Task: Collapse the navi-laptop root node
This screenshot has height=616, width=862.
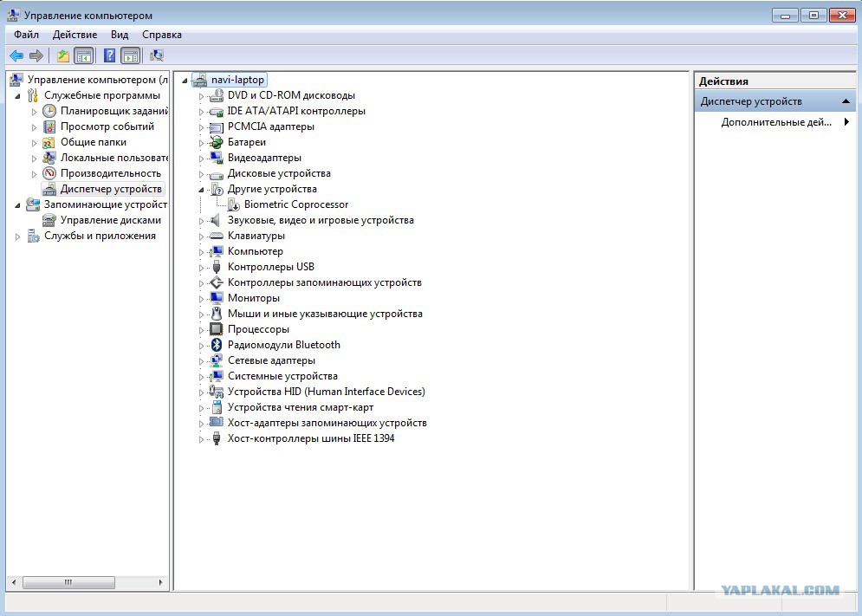Action: pos(185,81)
